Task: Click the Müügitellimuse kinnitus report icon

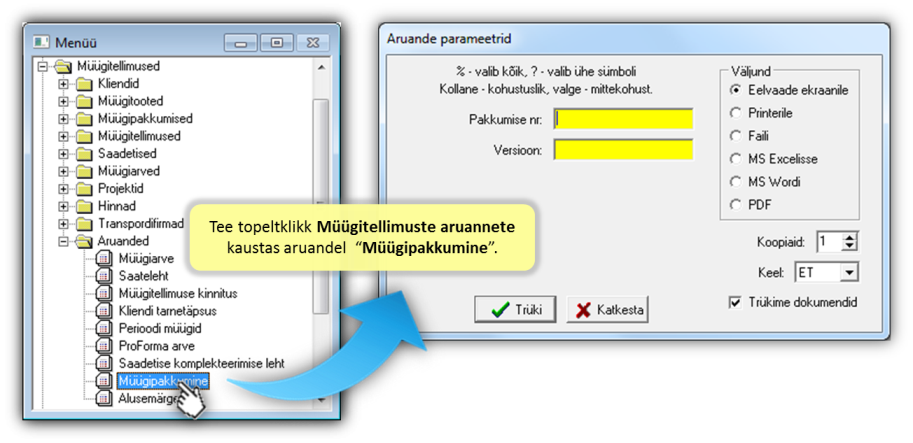Action: click(104, 294)
